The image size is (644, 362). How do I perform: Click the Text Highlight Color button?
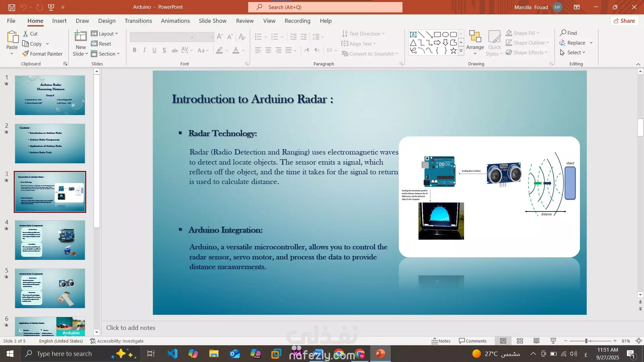pyautogui.click(x=219, y=50)
